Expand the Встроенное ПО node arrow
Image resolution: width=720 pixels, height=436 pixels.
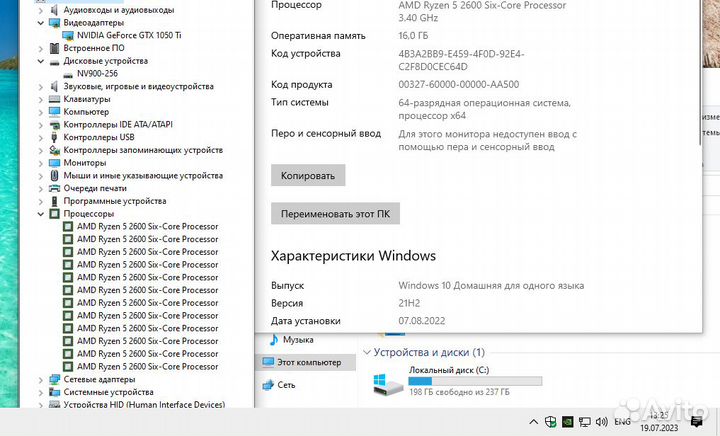40,48
